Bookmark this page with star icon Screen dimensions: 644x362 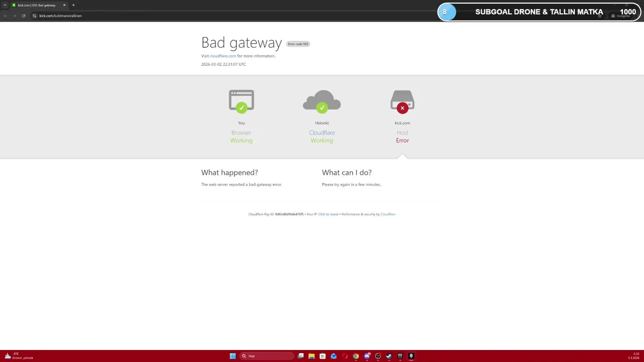pyautogui.click(x=600, y=16)
